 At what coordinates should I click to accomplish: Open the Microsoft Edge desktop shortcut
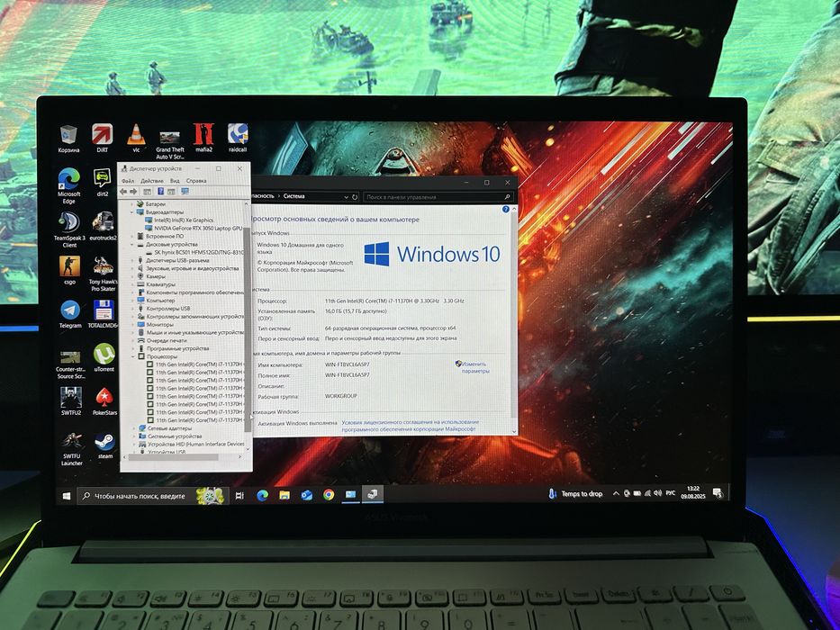69,185
